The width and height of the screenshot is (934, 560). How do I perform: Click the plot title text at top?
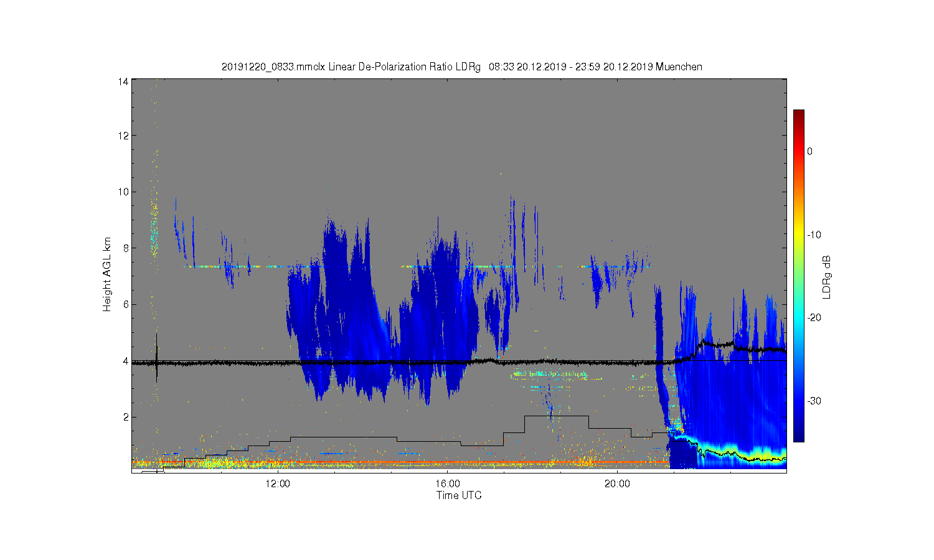(x=461, y=67)
